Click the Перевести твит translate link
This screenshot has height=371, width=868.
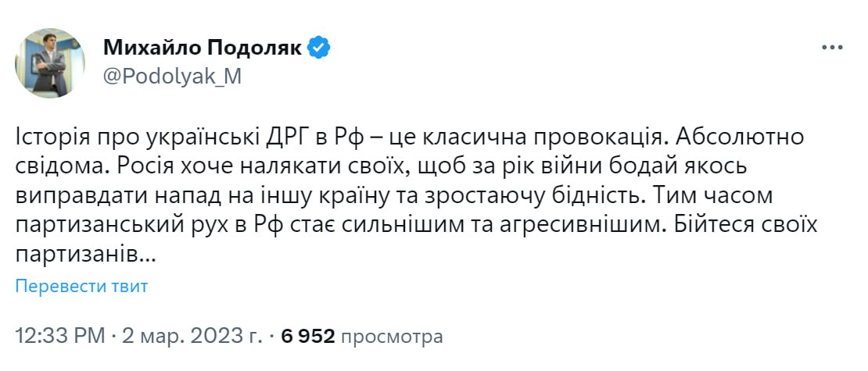pos(81,286)
